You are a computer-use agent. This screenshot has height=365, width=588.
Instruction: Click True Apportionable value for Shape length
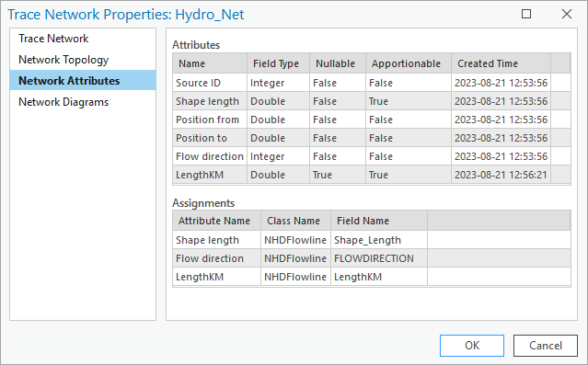click(x=409, y=101)
